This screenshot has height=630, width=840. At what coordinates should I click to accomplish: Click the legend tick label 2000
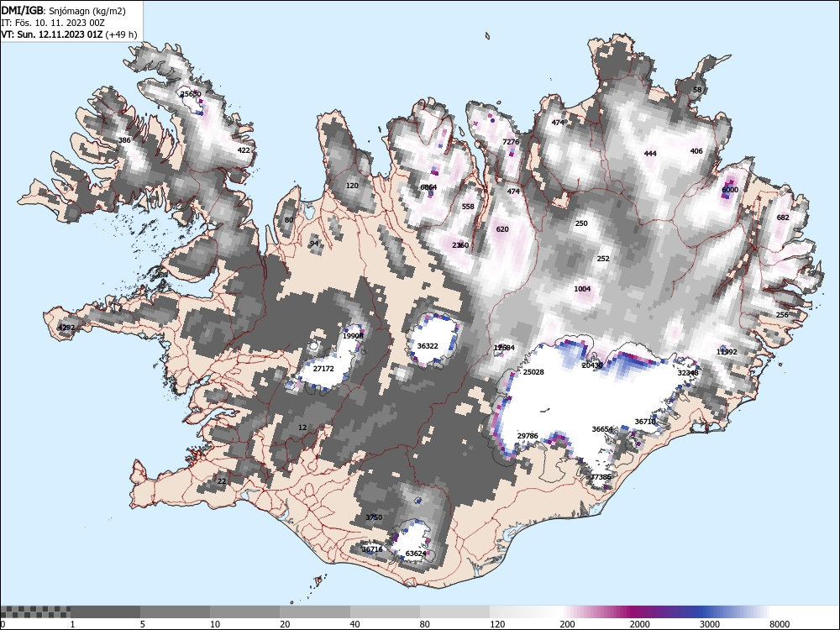pos(639,624)
